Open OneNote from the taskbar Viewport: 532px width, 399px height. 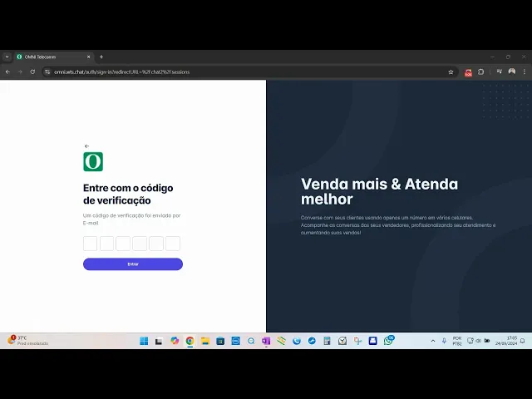(x=266, y=341)
